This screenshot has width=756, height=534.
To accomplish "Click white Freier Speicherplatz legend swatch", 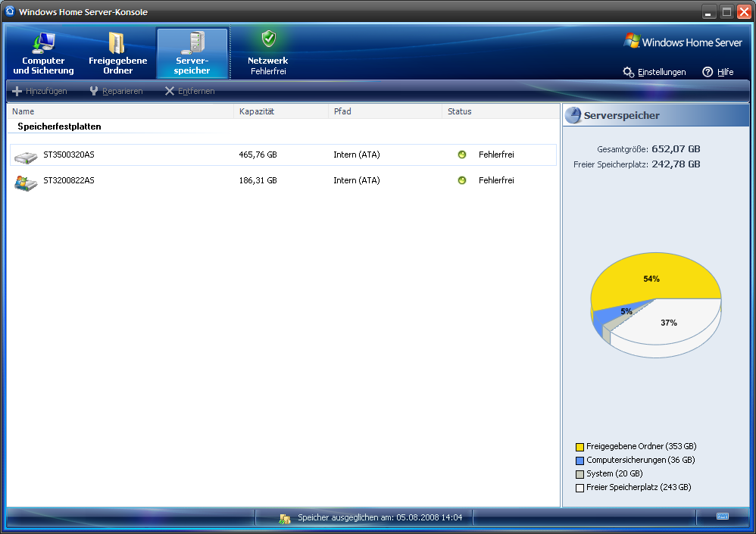I will point(579,488).
